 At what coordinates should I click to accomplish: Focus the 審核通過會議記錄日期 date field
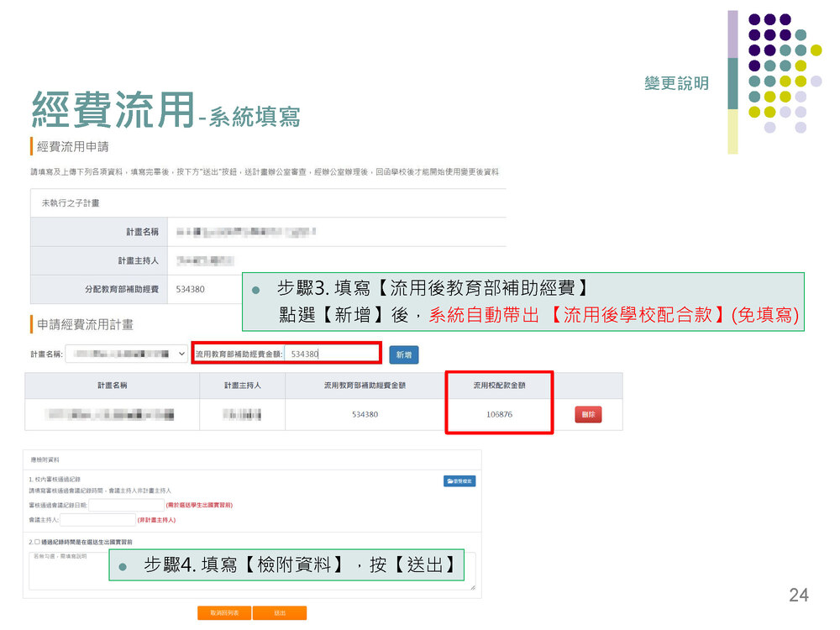pyautogui.click(x=127, y=505)
